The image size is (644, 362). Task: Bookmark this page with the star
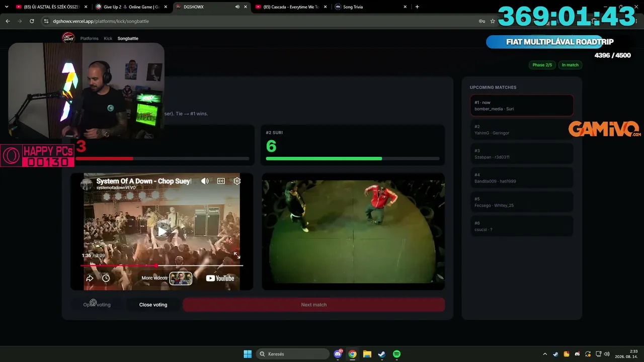click(x=493, y=21)
